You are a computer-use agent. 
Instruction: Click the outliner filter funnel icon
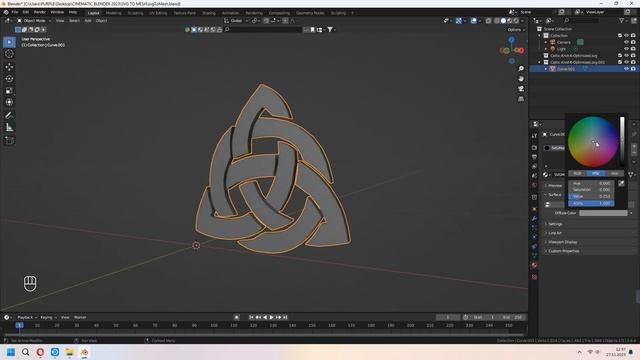click(x=621, y=20)
